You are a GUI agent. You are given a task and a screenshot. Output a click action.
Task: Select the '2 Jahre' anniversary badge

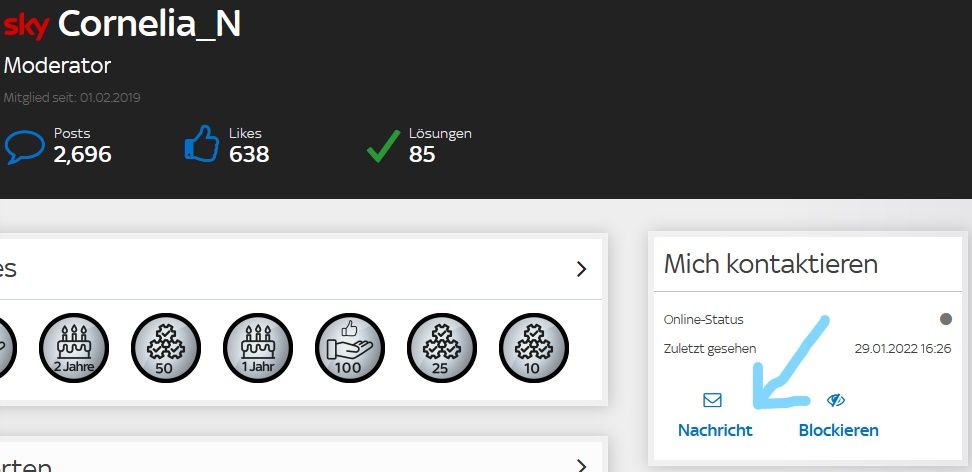coord(74,348)
